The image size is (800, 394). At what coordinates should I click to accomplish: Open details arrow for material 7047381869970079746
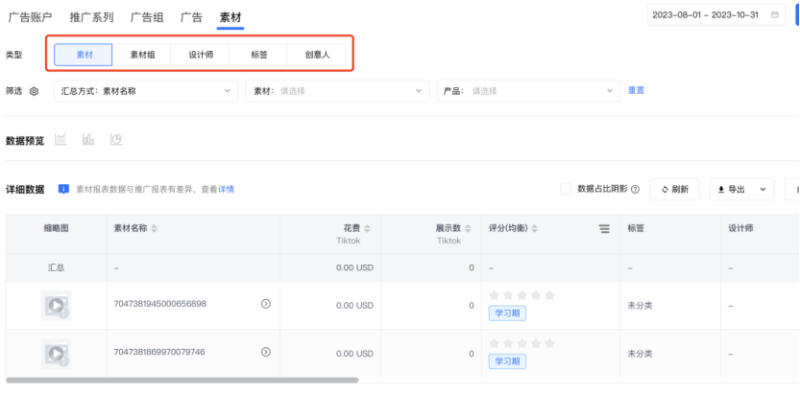click(x=266, y=352)
